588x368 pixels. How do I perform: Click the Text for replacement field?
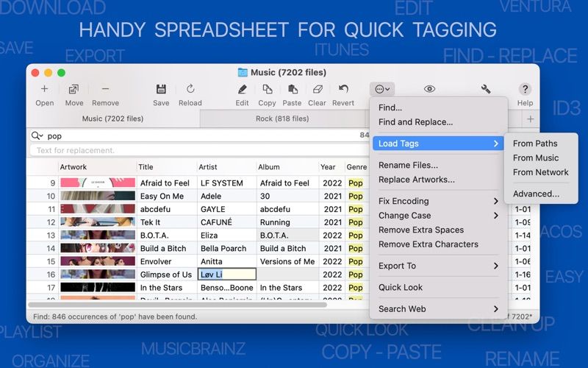pos(198,150)
